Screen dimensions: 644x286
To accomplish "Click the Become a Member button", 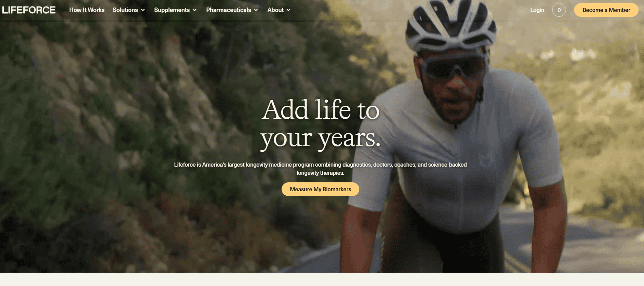I will pos(606,10).
